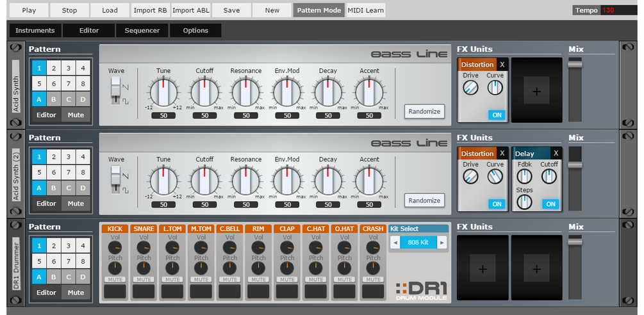Click the Drive knob in second synth's Distortion
644x315 pixels.
tap(471, 177)
